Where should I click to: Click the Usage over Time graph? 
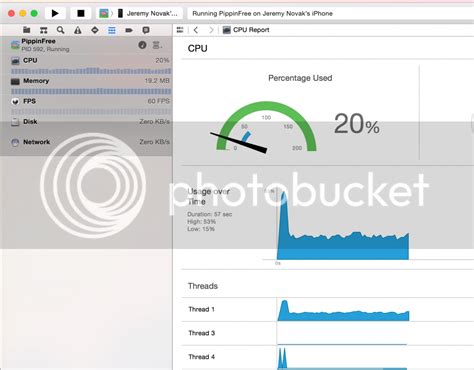click(342, 225)
